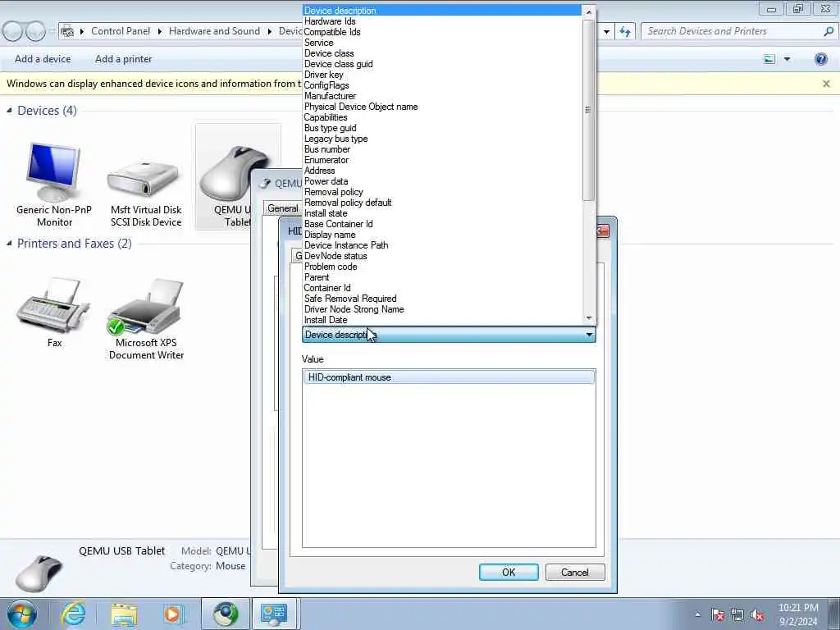This screenshot has width=840, height=630.
Task: Click the refresh button beside address bar
Action: point(625,32)
